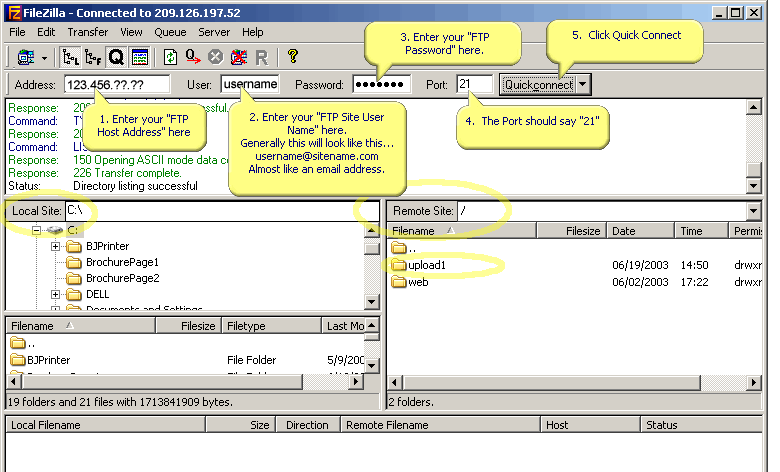This screenshot has height=472, width=780.
Task: Toggle the message log view
Action: pos(140,58)
